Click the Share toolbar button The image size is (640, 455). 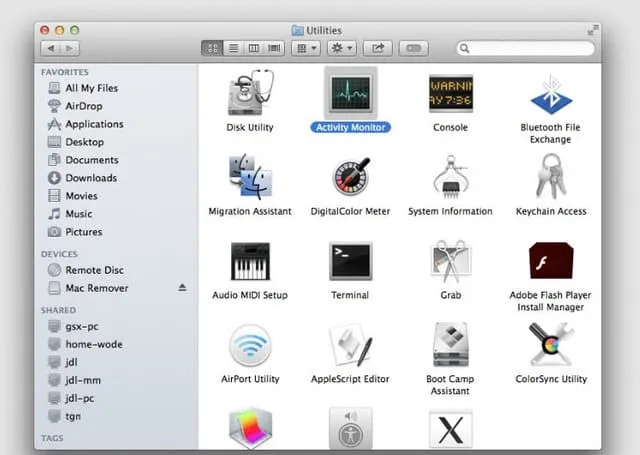click(x=378, y=48)
